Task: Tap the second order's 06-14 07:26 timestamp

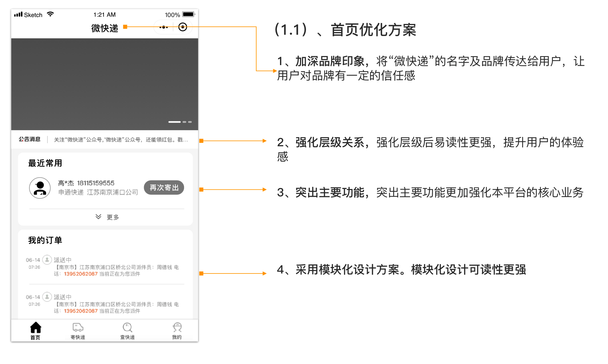Action: click(x=33, y=300)
